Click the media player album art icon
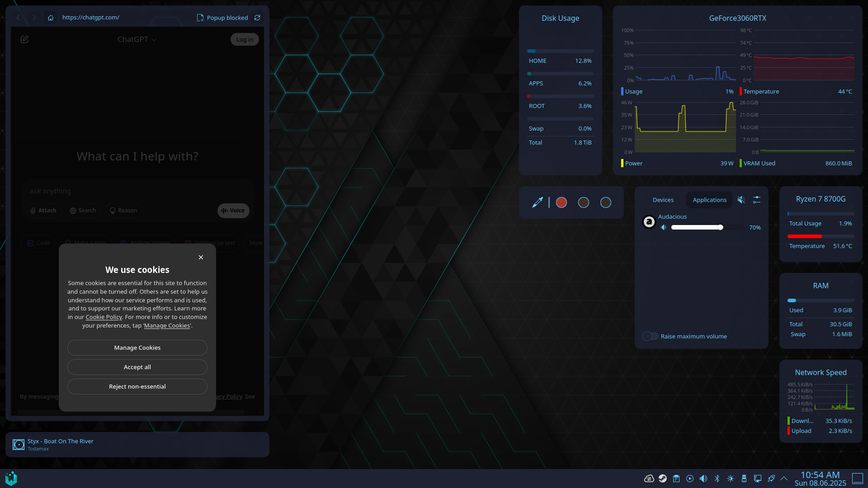 click(19, 445)
